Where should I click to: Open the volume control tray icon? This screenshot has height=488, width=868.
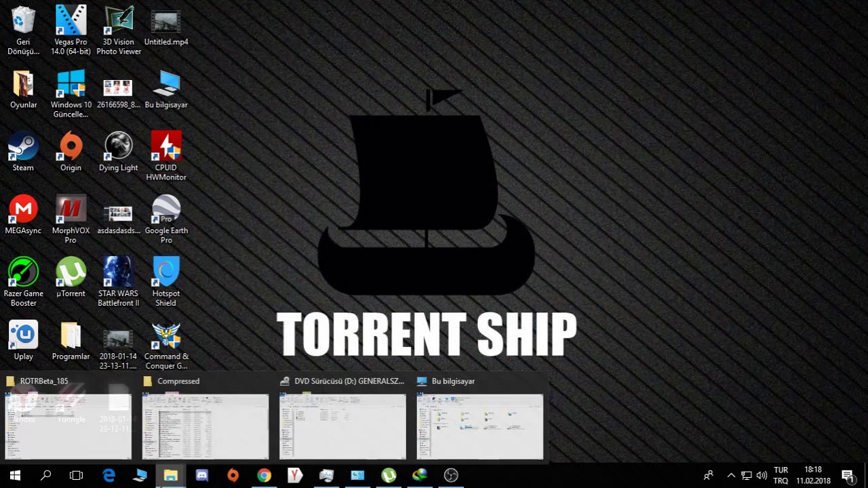pos(762,476)
